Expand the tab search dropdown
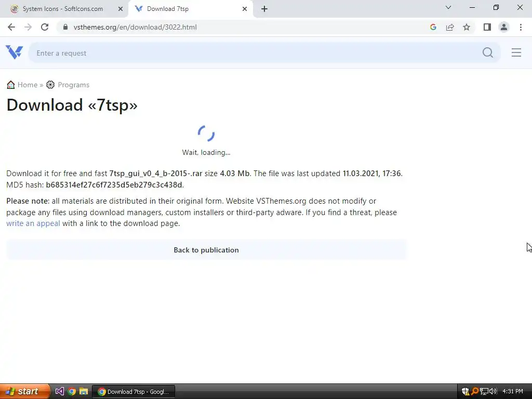The image size is (532, 399). (448, 7)
